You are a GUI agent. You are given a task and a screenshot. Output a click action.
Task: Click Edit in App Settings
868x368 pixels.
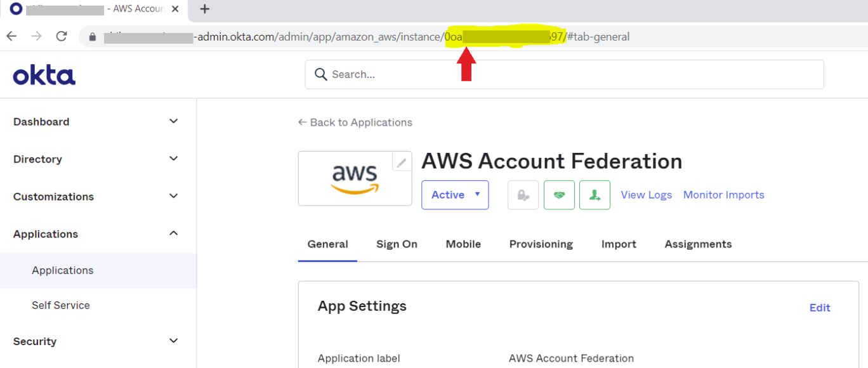point(820,308)
